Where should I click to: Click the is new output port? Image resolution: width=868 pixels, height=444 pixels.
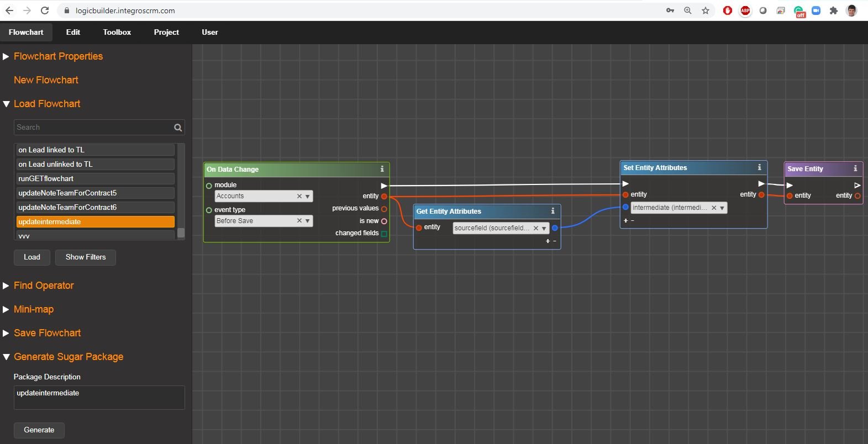point(384,221)
